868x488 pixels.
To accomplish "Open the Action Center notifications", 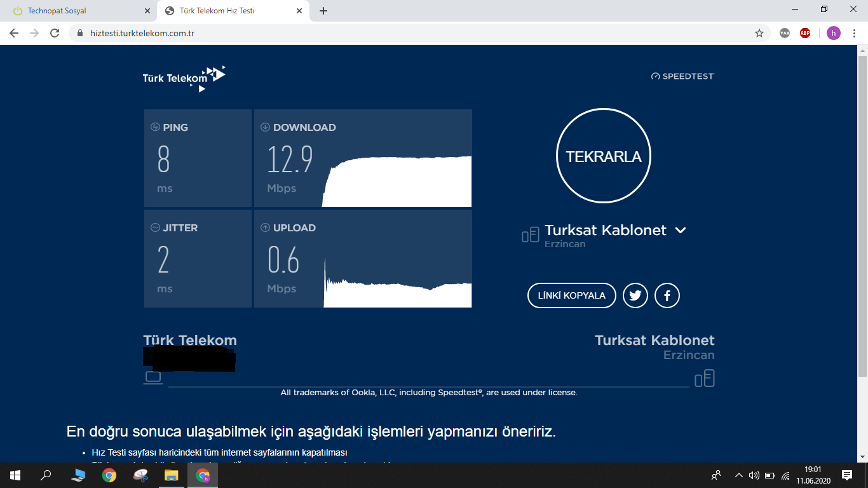I will [x=846, y=475].
